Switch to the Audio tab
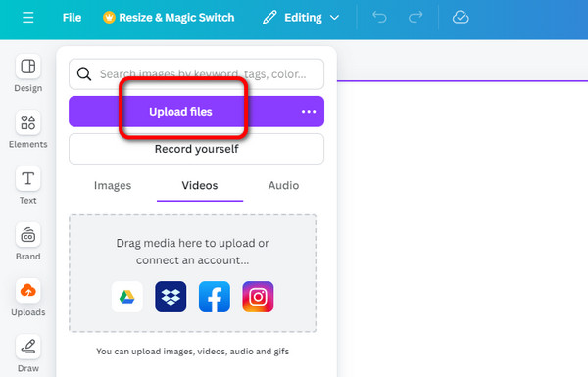 pos(283,185)
